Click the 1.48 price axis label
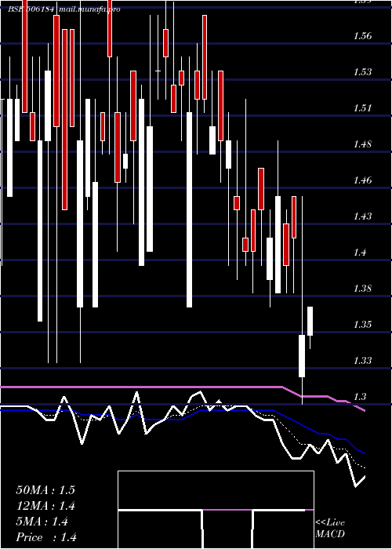Viewport: 392px width, 549px height. tap(362, 144)
